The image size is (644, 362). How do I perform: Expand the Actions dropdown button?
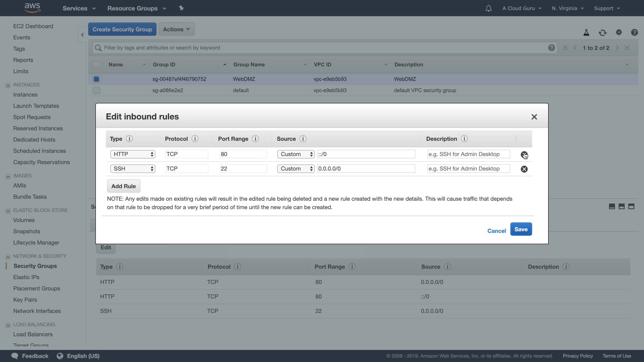(176, 29)
